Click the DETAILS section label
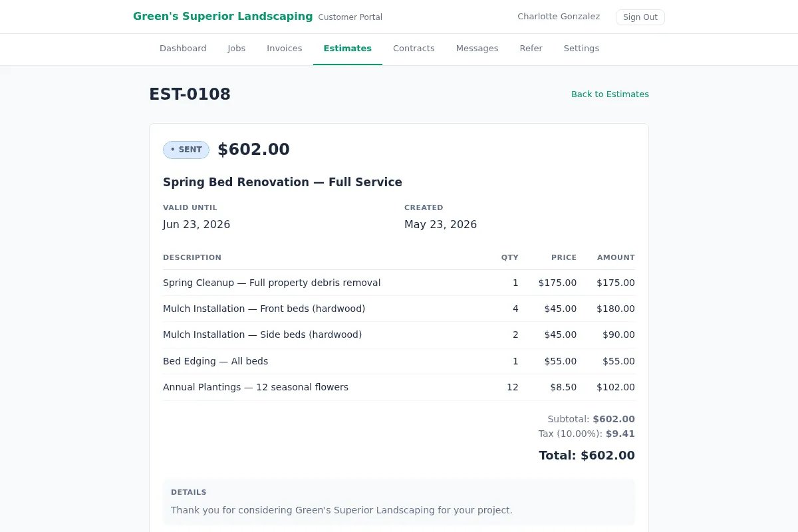Viewport: 798px width, 532px height. tap(189, 493)
